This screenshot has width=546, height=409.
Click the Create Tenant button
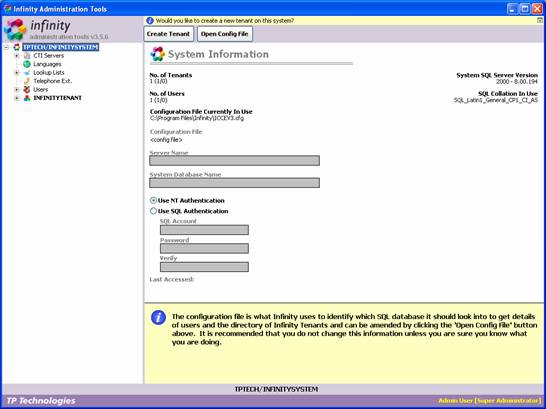[x=169, y=34]
